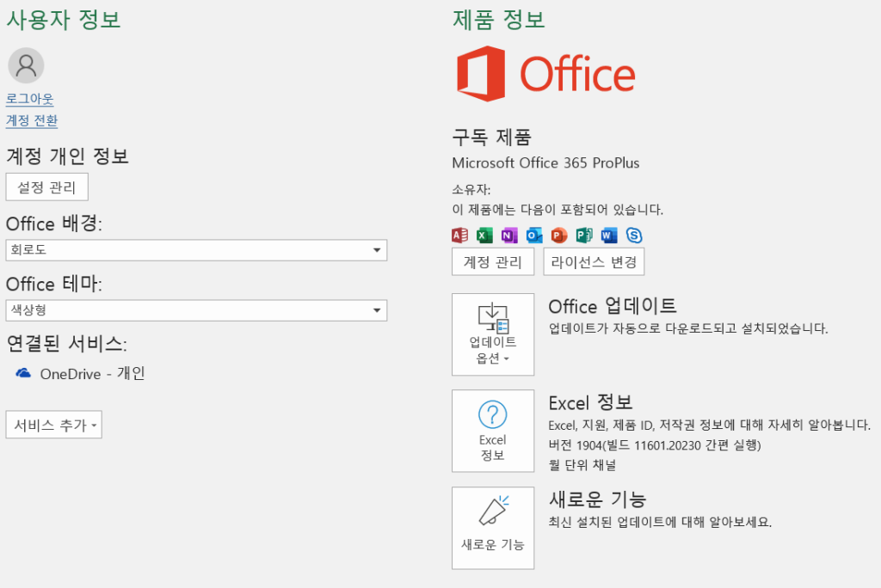Screen dimensions: 881x588
Task: Open the 서비스 추가 dropdown button
Action: [53, 425]
